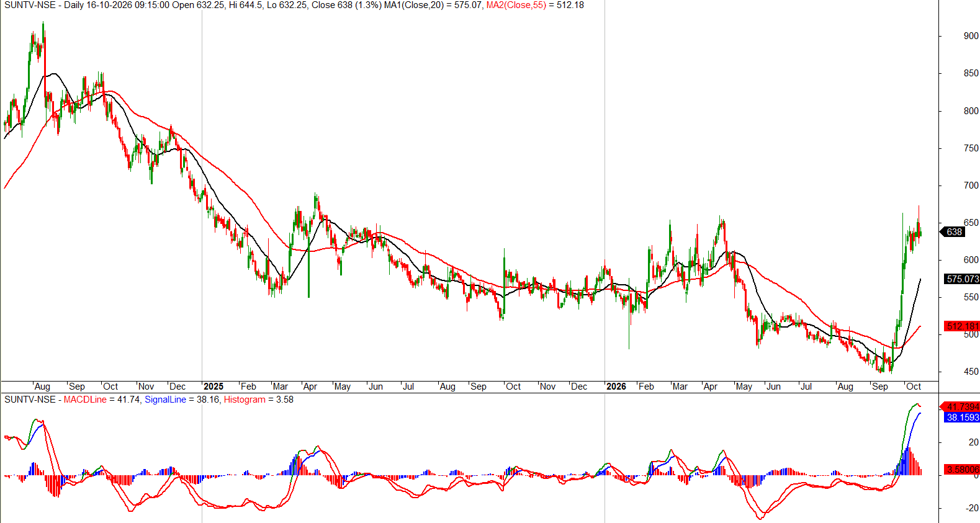This screenshot has height=523, width=980.
Task: Click the 650 price axis label
Action: [971, 223]
